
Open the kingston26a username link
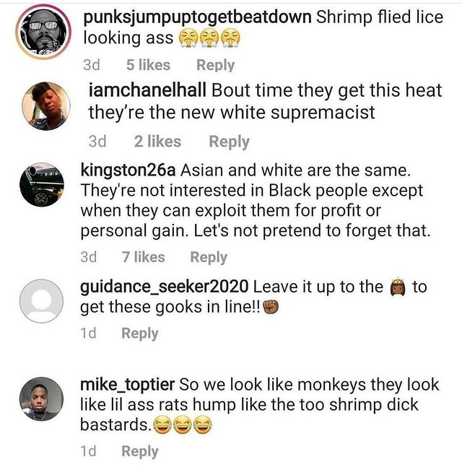click(128, 170)
